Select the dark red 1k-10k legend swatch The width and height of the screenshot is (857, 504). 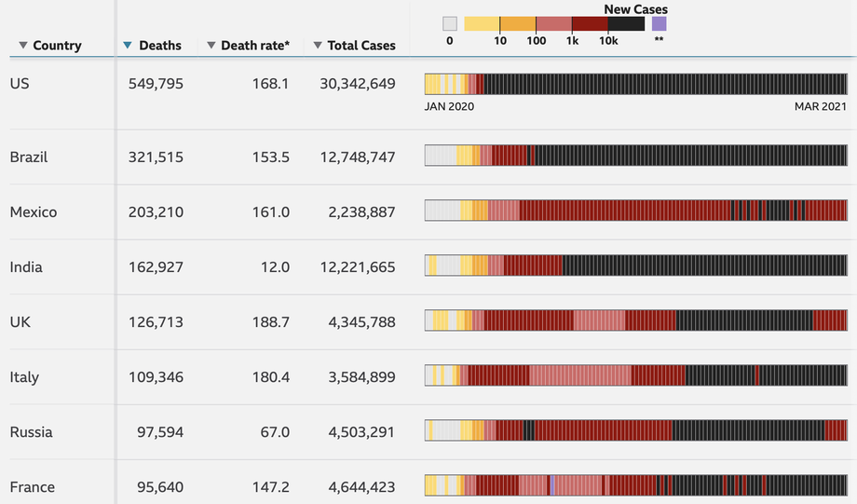click(x=591, y=23)
